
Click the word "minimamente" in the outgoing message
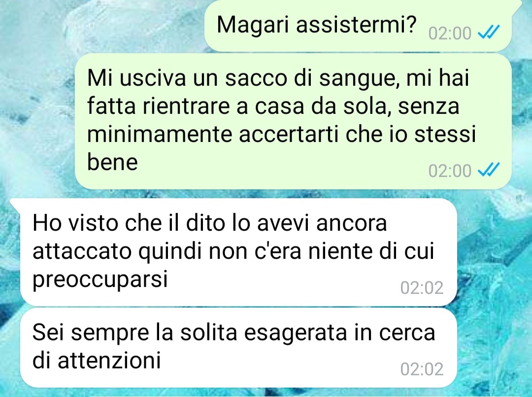(160, 134)
